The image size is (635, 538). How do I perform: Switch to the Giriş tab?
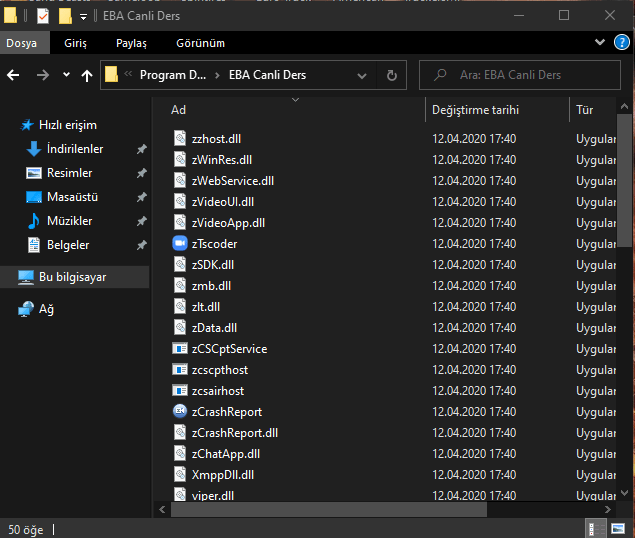point(75,43)
